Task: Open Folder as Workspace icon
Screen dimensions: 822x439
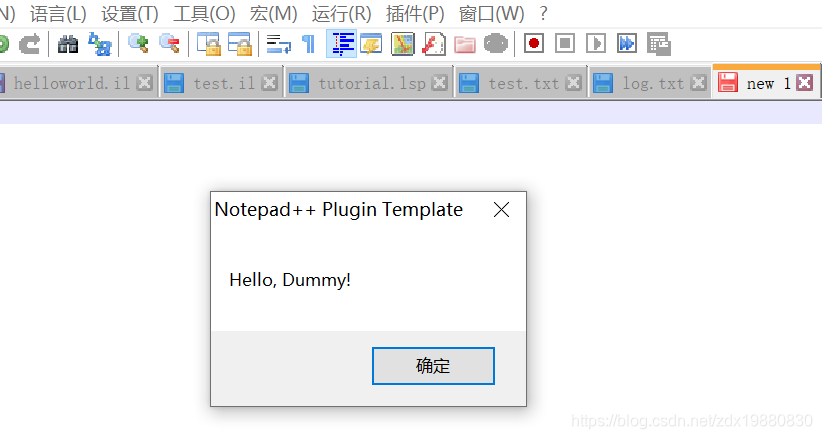Action: [465, 44]
